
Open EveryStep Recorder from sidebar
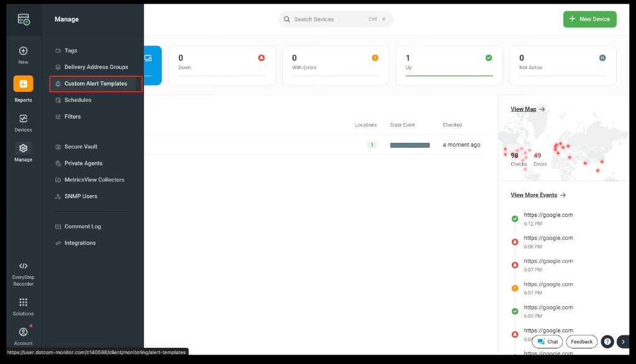(23, 266)
